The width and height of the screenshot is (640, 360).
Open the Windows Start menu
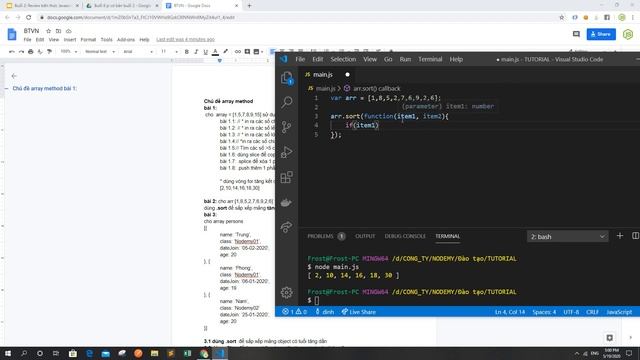(8, 353)
